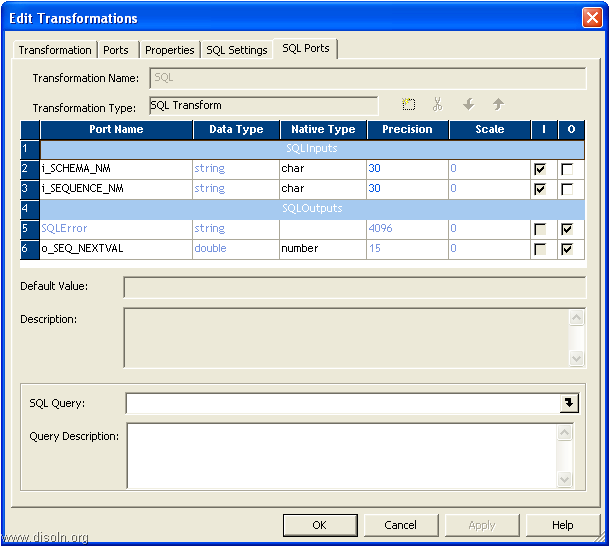
Task: Click the move port up arrow
Action: pyautogui.click(x=498, y=104)
